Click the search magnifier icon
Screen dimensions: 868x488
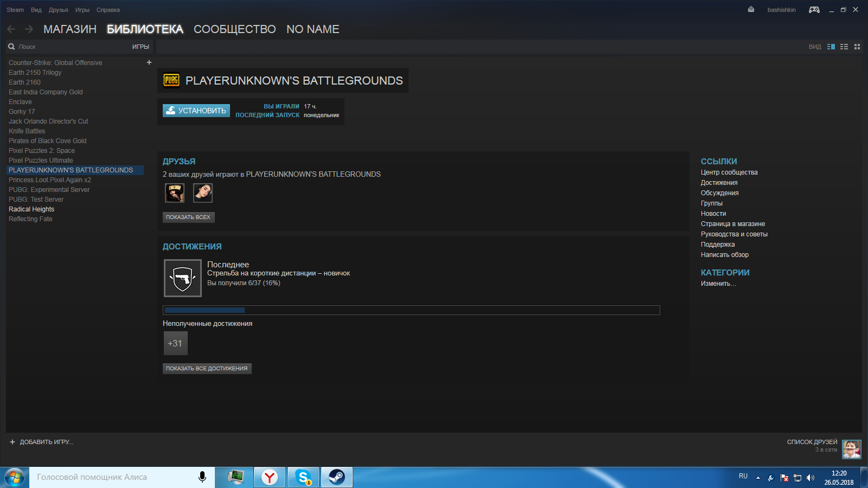(x=11, y=47)
